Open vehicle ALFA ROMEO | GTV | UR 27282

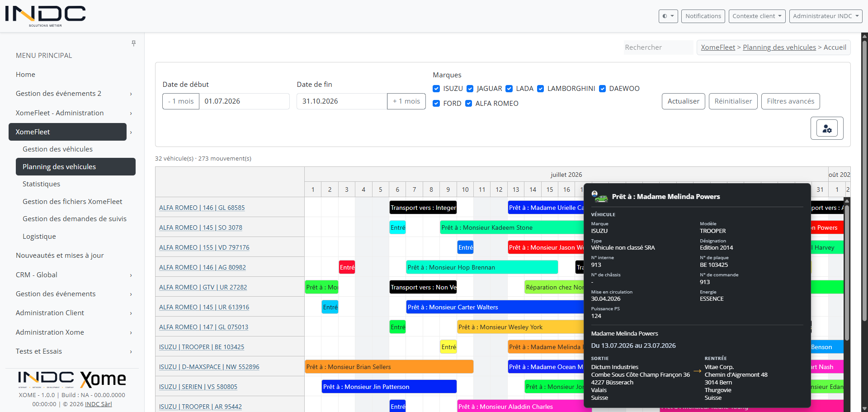[203, 287]
